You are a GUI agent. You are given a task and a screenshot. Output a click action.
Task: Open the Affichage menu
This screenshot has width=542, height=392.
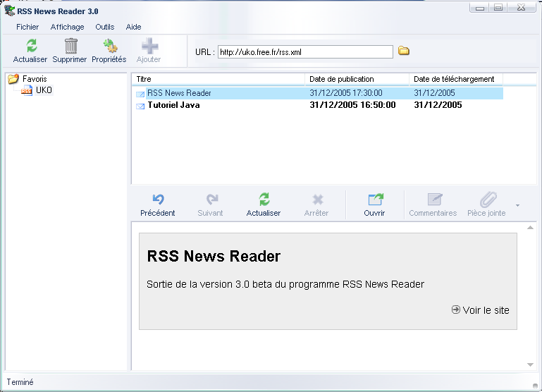click(68, 27)
